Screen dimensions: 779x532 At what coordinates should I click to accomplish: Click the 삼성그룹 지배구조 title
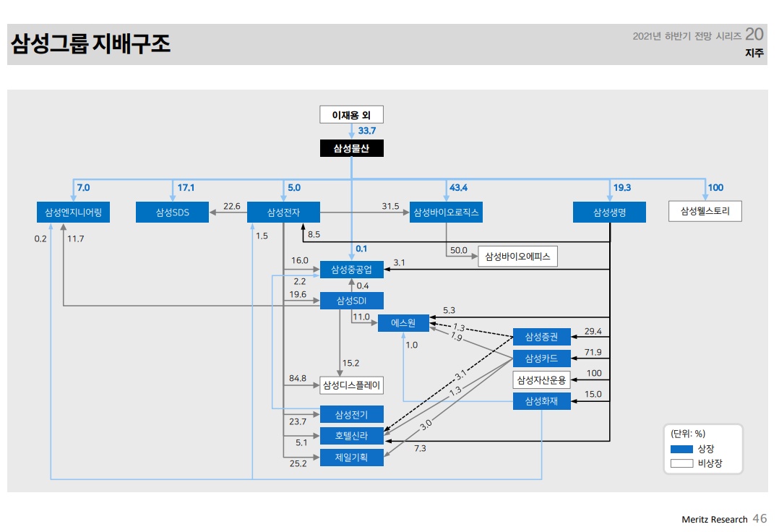90,43
